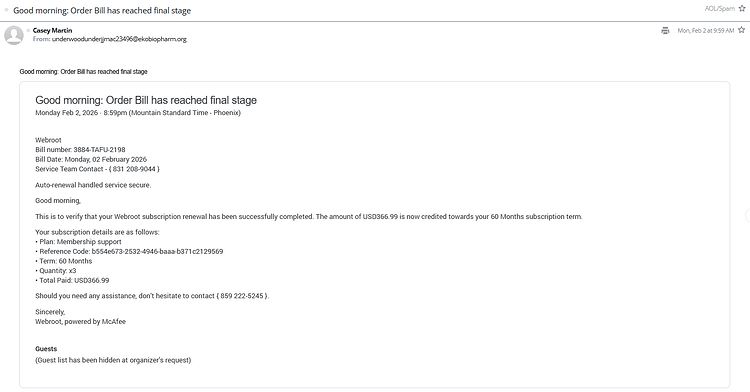This screenshot has height=392, width=750.
Task: Click the Guests section heading
Action: click(x=46, y=349)
